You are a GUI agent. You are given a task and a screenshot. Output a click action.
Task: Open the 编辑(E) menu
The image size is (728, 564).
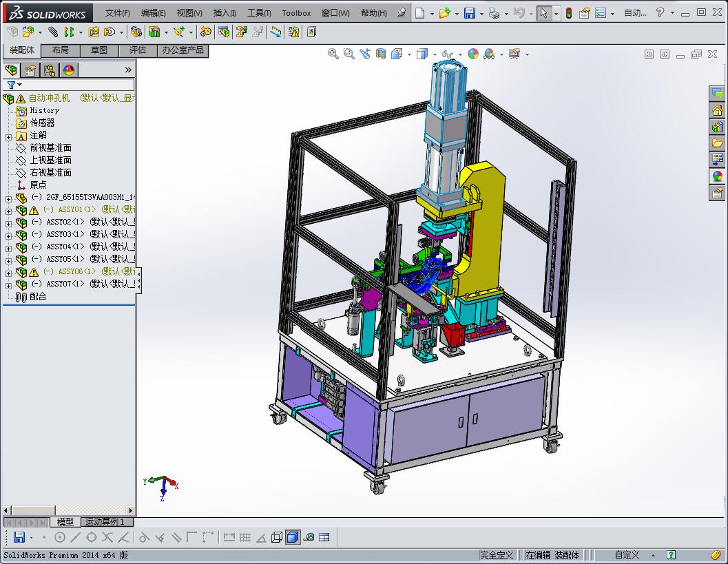point(153,13)
